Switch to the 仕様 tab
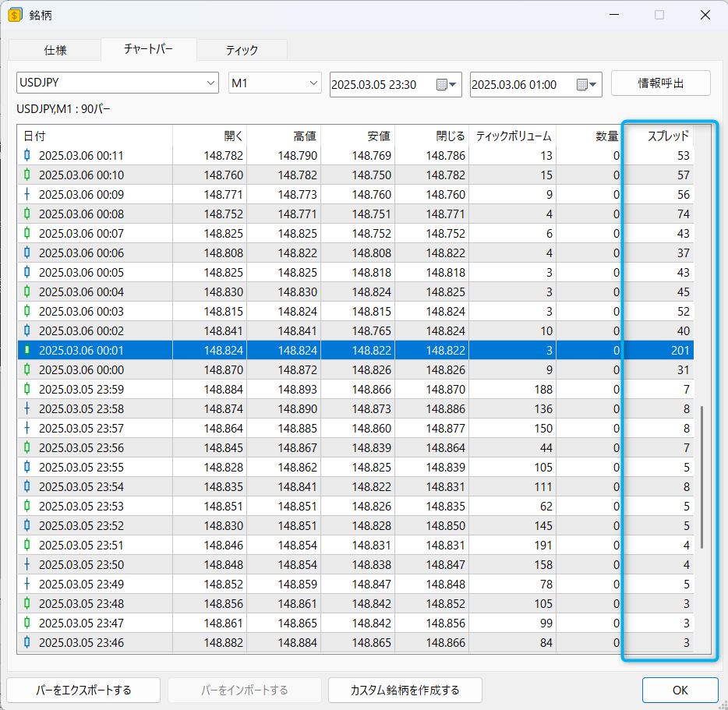 [x=55, y=50]
